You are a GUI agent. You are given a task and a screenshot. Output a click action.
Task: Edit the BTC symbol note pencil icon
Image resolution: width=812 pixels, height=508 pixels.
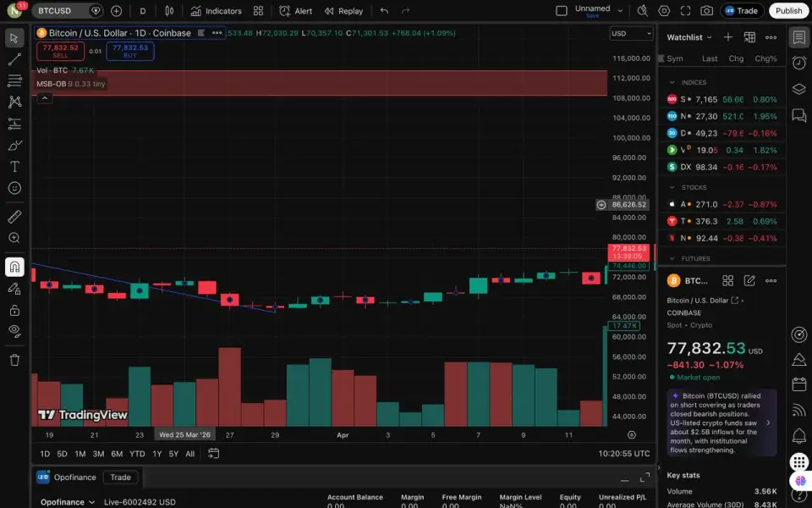(749, 280)
